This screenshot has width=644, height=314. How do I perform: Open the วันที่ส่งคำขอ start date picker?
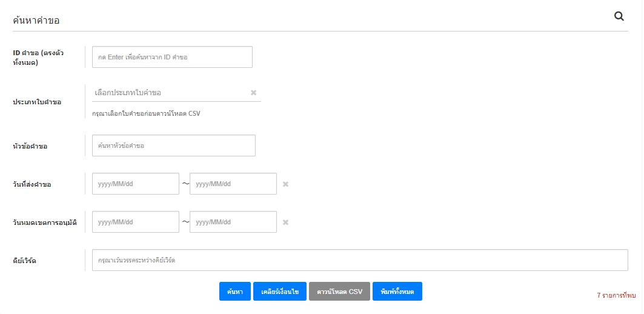tap(135, 184)
